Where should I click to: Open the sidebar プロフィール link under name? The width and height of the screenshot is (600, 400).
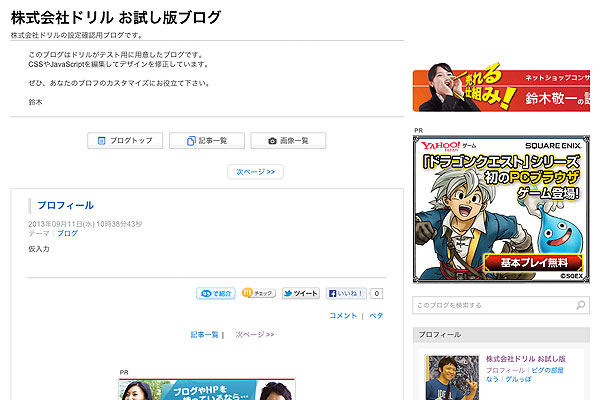click(505, 370)
